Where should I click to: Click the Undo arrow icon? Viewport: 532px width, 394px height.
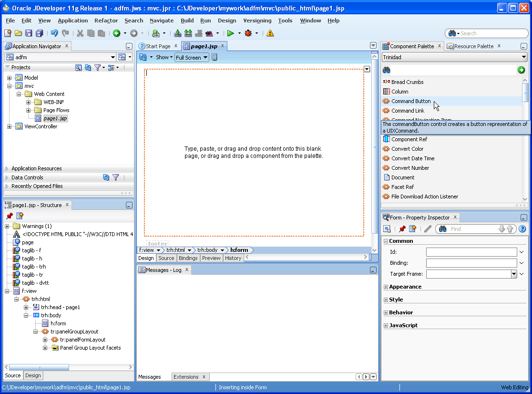tap(54, 33)
